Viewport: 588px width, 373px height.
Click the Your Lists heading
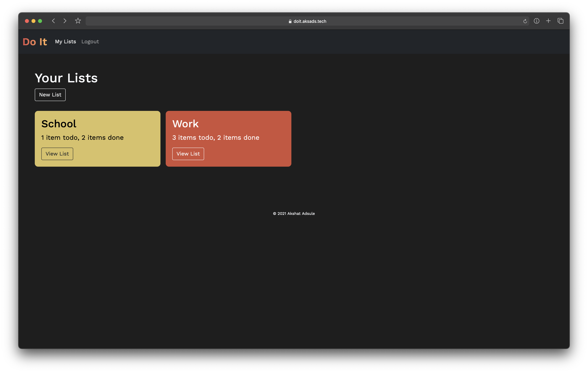tap(66, 78)
